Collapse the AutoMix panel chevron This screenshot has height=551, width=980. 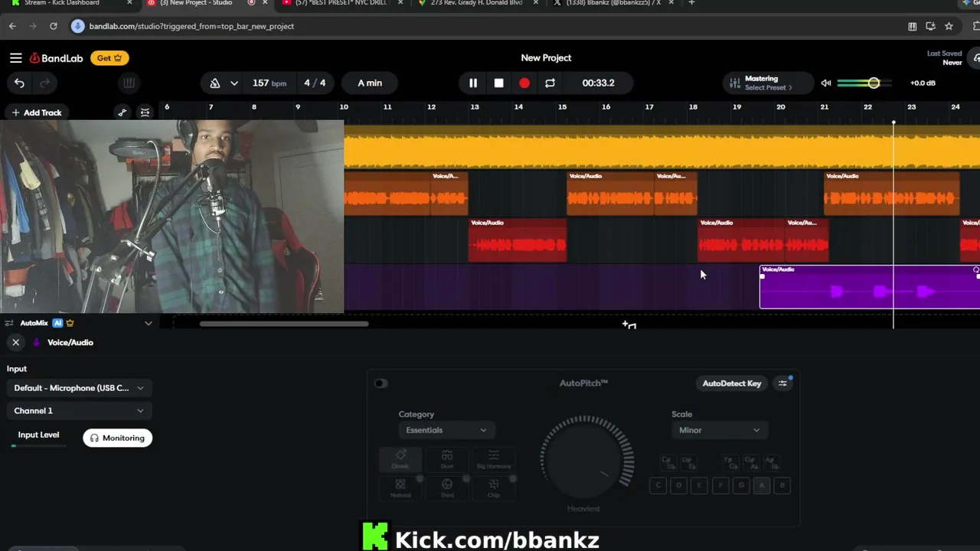pyautogui.click(x=148, y=323)
